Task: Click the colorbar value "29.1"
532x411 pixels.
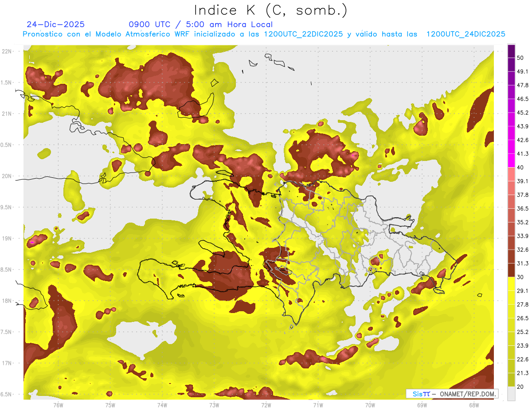Action: pyautogui.click(x=523, y=290)
